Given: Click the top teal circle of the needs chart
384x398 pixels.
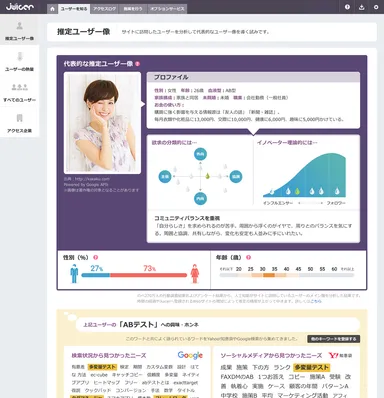Looking at the screenshot, I should [200, 154].
